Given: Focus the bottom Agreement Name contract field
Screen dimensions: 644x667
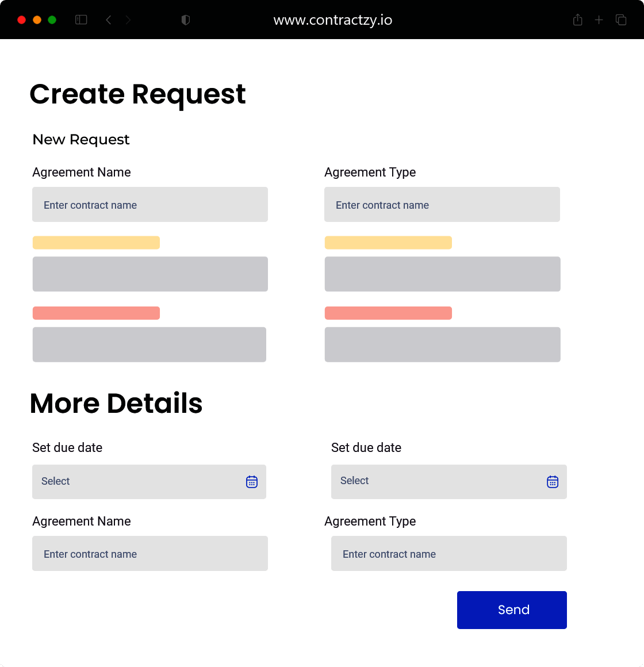Looking at the screenshot, I should tap(150, 554).
